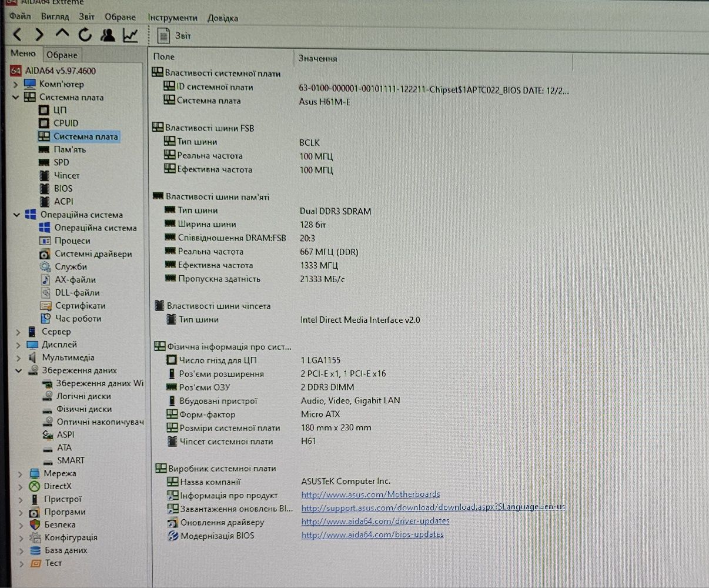Click the user profile toolbar icon
This screenshot has height=588, width=709.
coord(108,35)
